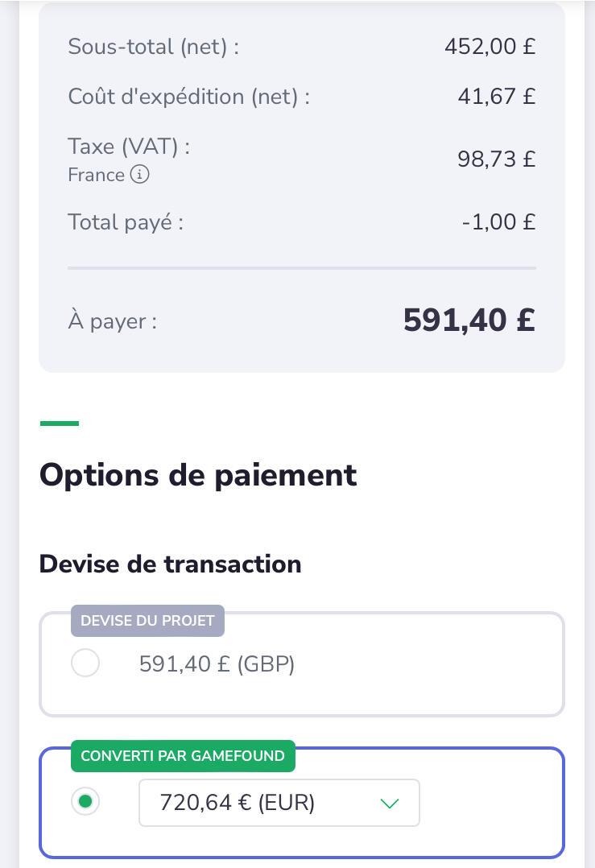Image resolution: width=595 pixels, height=868 pixels.
Task: Click the Sous-total (net) label
Action: (x=154, y=46)
